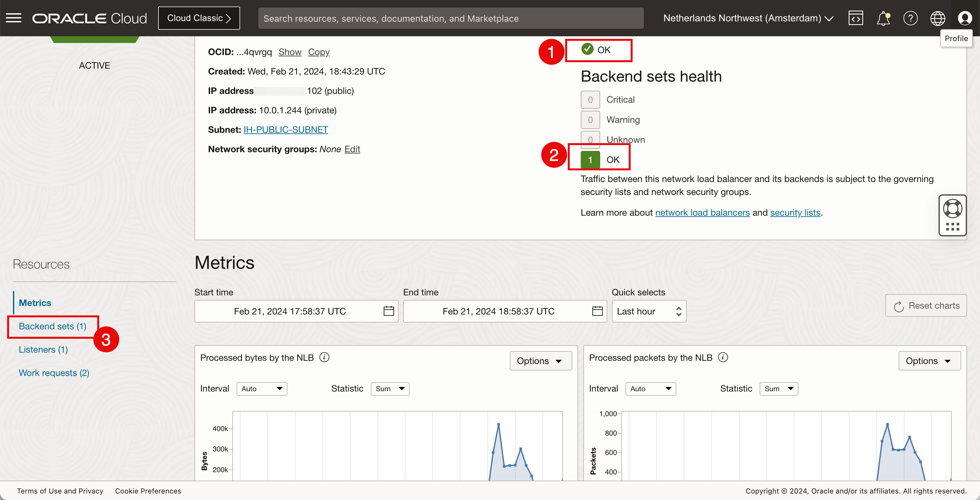Show info for Processed bytes chart
Screen dimensions: 980x500
[324, 358]
